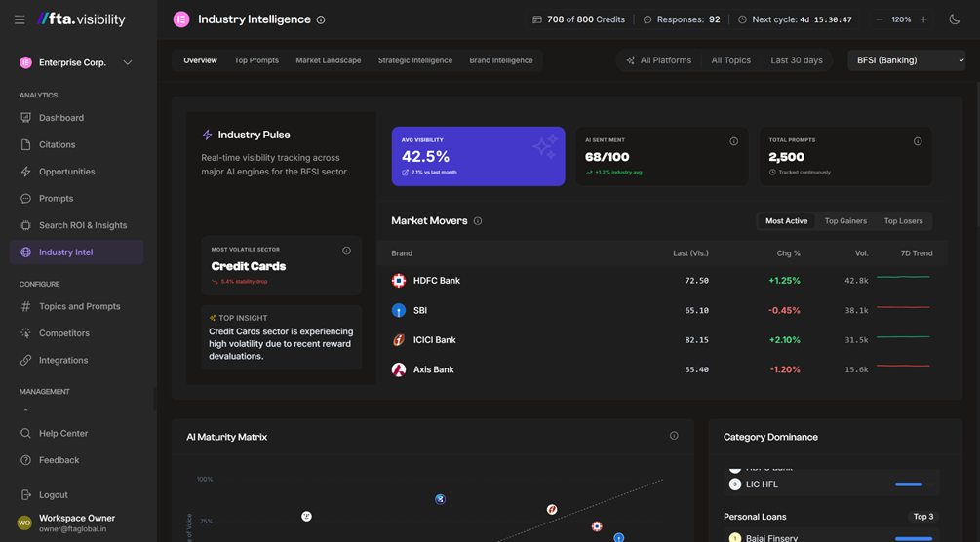Expand Enterprise Corp. workspace switcher
The height and width of the screenshot is (542, 980).
pyautogui.click(x=76, y=62)
